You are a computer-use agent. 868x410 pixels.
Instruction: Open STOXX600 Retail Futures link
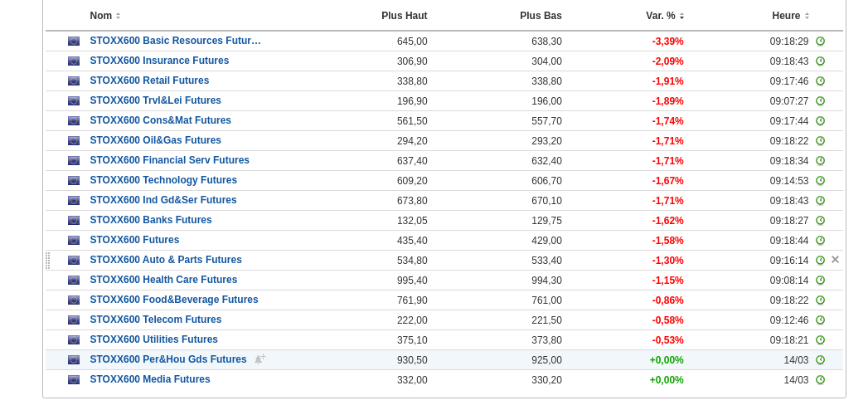coord(149,81)
